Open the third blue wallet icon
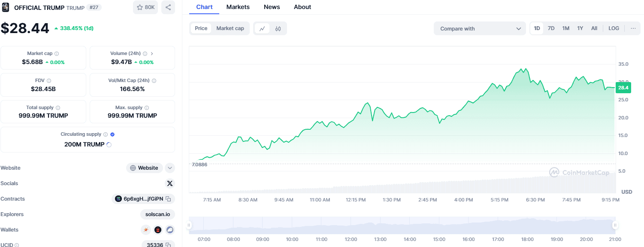644x247 pixels. 170,230
